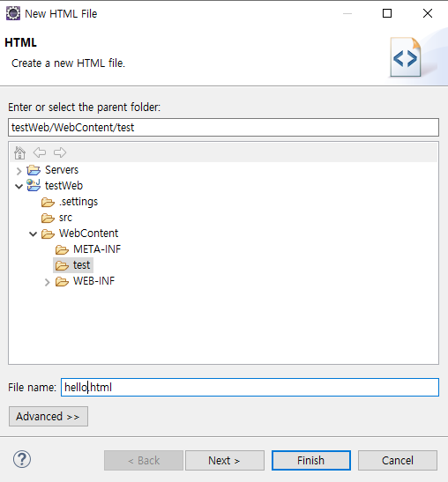Open the help question mark icon
Viewport: 448px width, 482px height.
22,459
